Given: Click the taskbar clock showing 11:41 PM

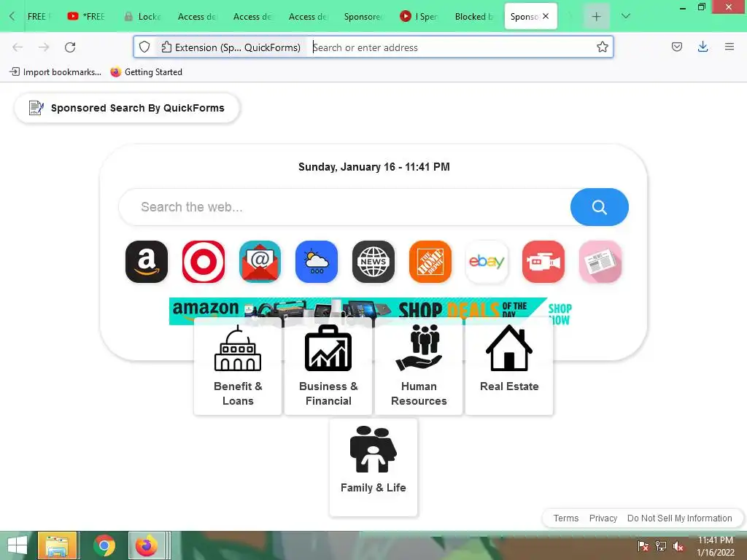Looking at the screenshot, I should tap(716, 546).
